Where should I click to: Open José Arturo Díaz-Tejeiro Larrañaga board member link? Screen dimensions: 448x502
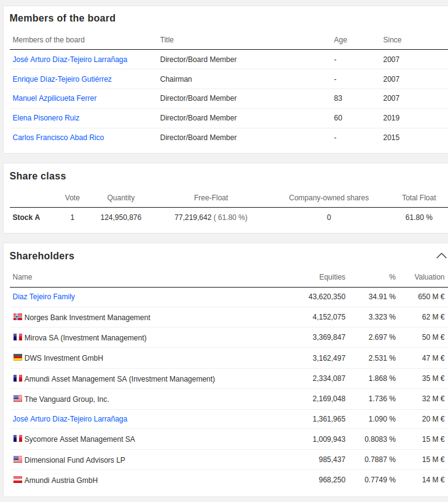70,60
